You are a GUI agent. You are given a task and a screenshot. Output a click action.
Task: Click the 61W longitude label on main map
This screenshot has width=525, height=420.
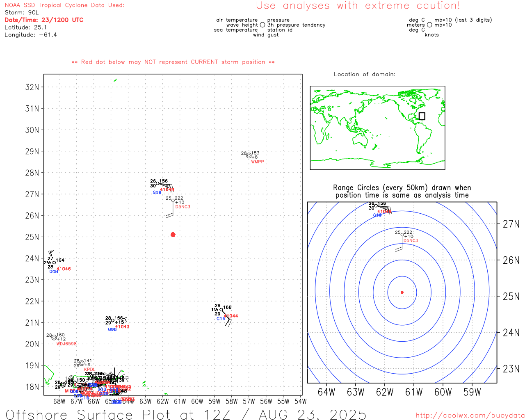tap(180, 401)
